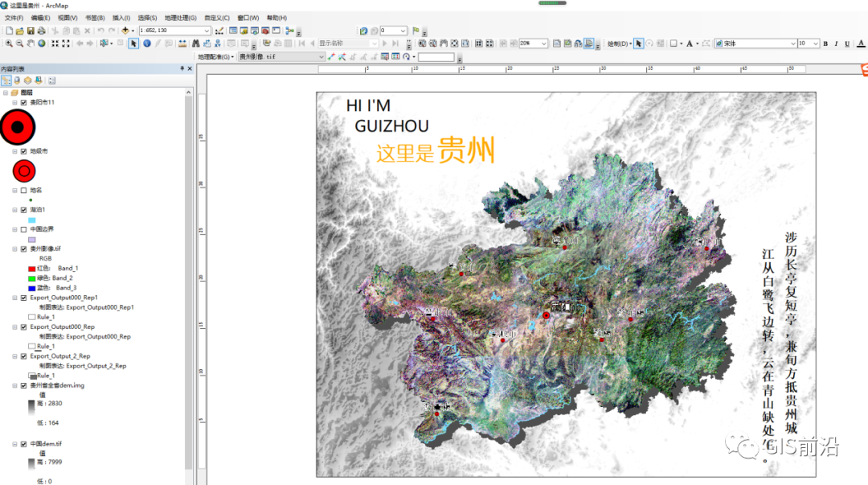Click the rotation value input field in georeferencing toolbar

[436, 56]
